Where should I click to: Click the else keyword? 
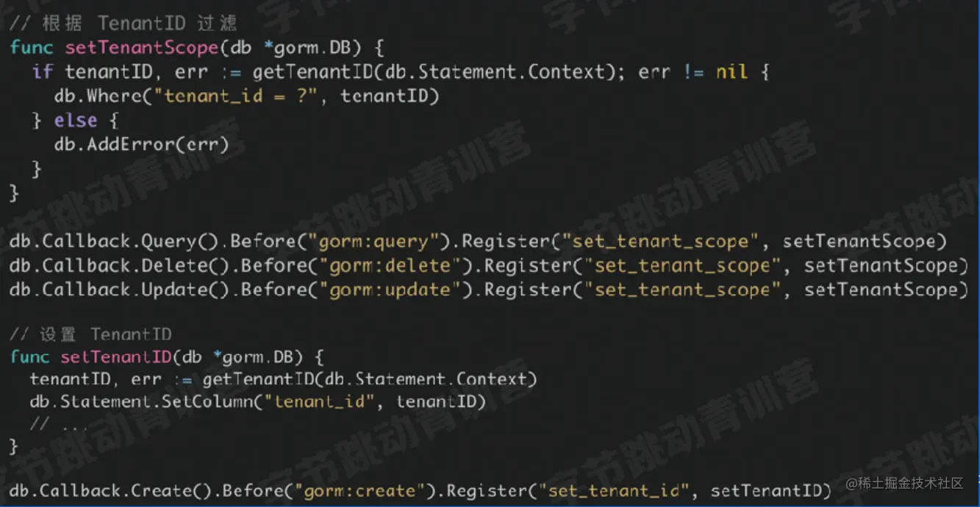click(x=76, y=121)
